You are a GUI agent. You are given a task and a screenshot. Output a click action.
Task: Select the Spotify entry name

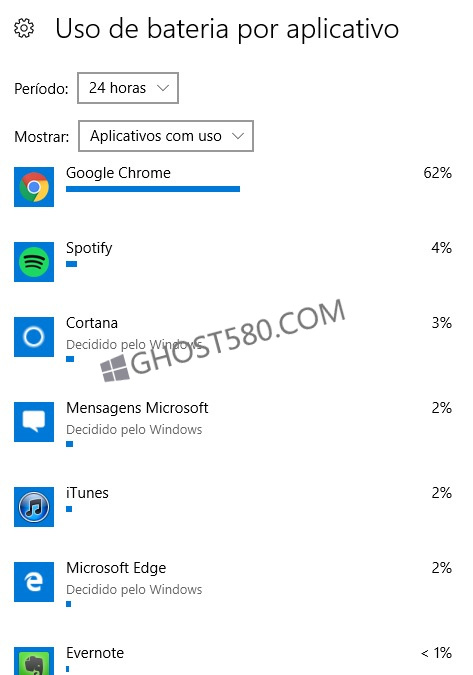tap(89, 248)
